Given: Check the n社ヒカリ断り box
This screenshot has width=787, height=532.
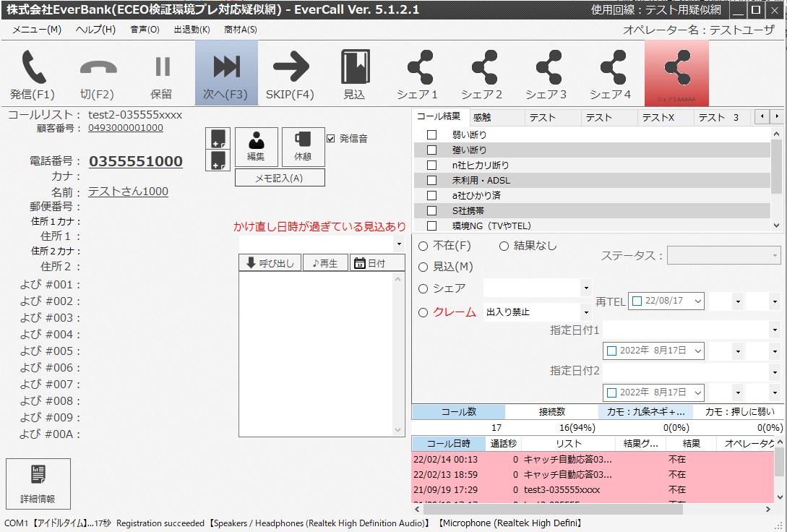Looking at the screenshot, I should [x=431, y=165].
